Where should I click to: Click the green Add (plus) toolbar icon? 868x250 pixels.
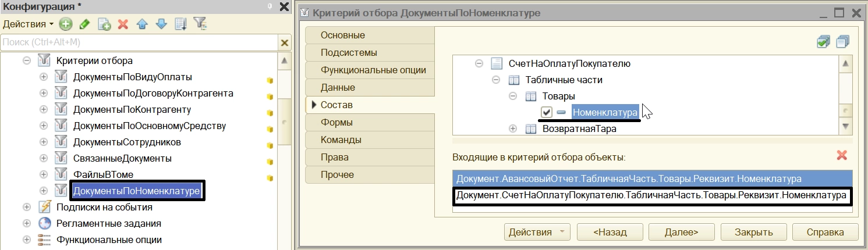pyautogui.click(x=66, y=24)
